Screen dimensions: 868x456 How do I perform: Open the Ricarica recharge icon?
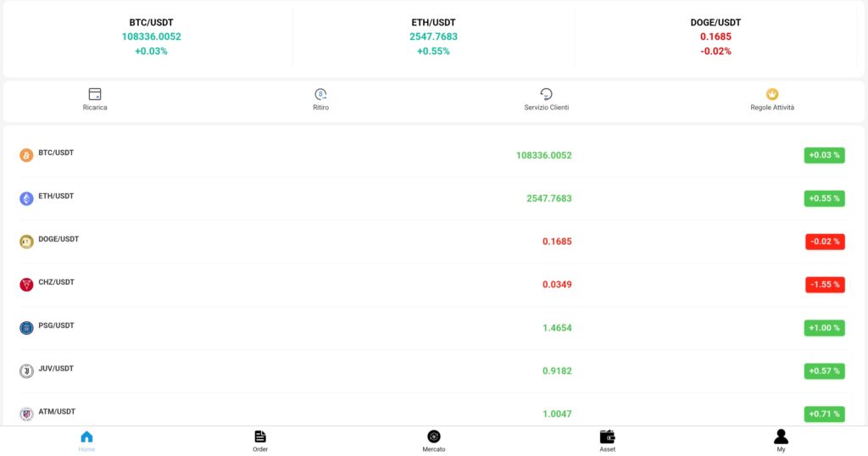click(x=95, y=94)
